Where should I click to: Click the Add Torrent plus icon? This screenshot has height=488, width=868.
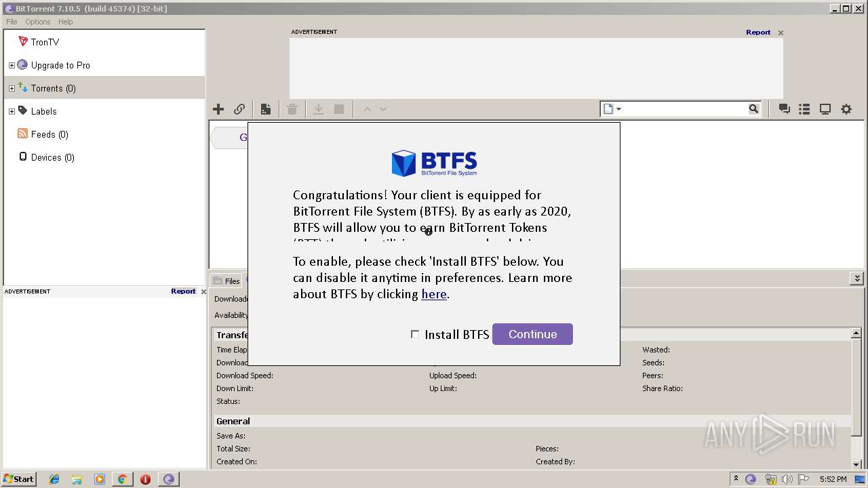pos(218,109)
